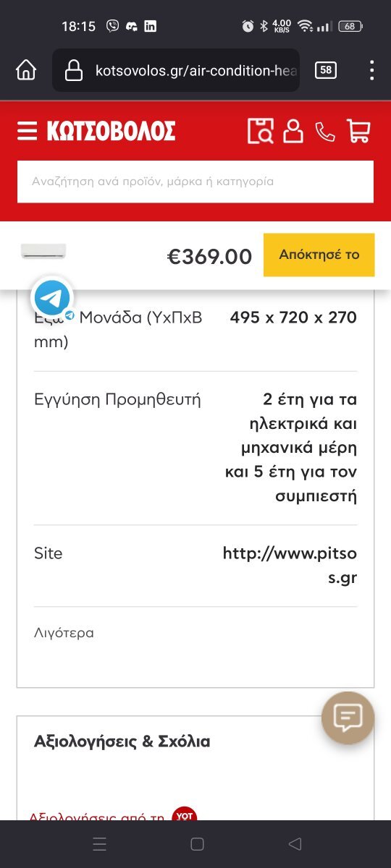Open the hamburger menu next to ΚΩΤΣΟΒΟΛΟΣ

point(27,131)
